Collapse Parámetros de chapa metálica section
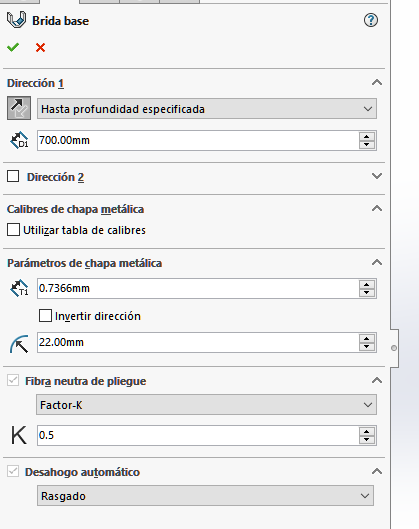The image size is (419, 529). point(377,262)
